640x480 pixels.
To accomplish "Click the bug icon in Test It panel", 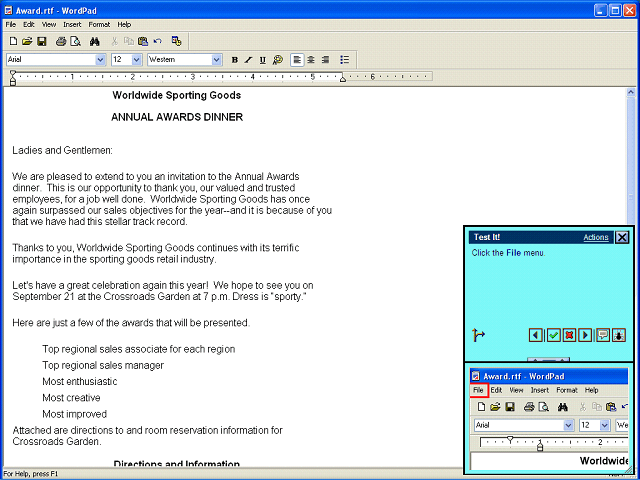I will 619,335.
